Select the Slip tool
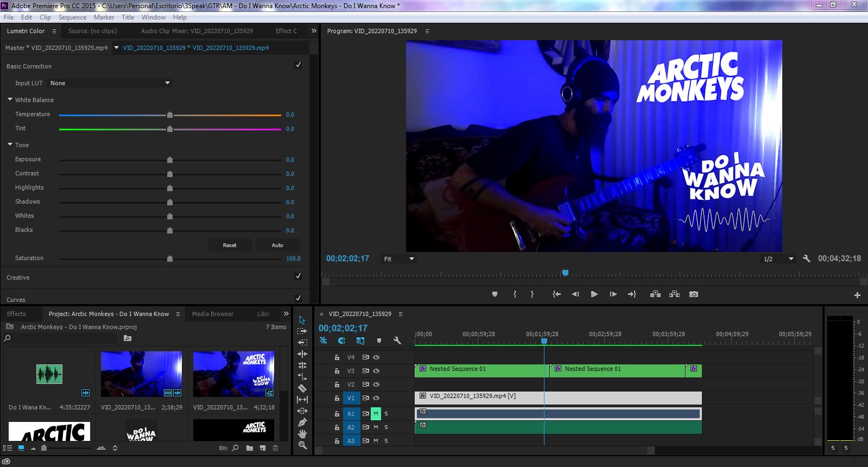Screen dimensions: 868x467 (302, 400)
